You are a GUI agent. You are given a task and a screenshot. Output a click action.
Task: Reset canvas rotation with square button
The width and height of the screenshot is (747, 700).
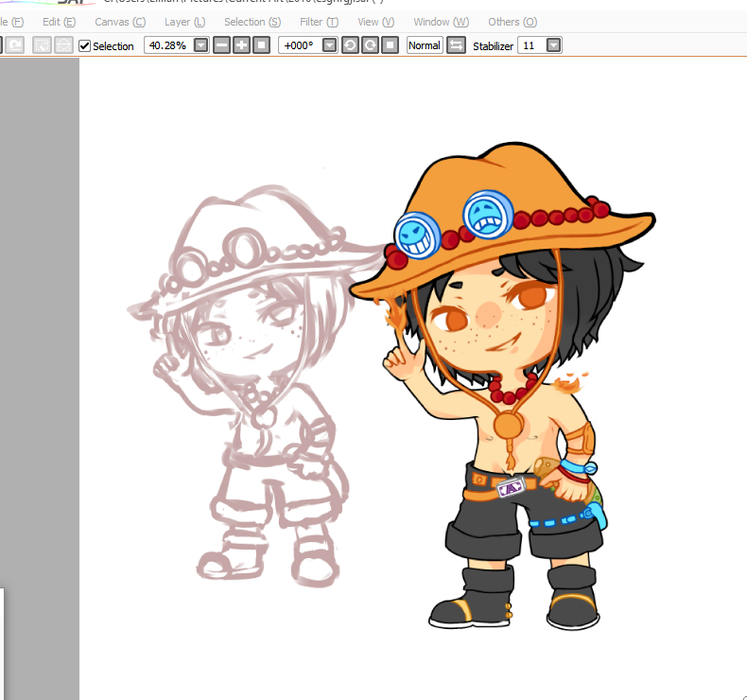[390, 45]
